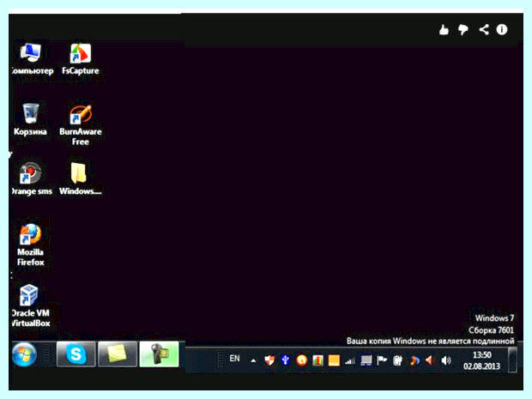This screenshot has width=532, height=399.
Task: Open the Sticky Notes taskbar button
Action: coord(118,354)
